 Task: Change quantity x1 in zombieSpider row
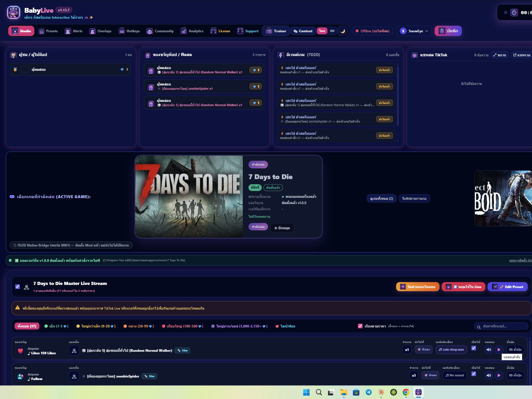[414, 375]
